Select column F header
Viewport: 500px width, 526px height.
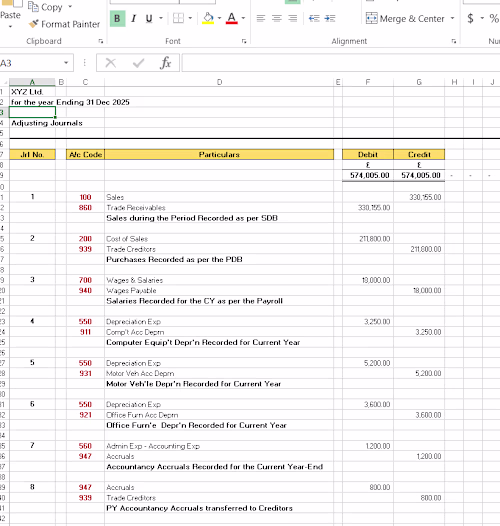368,82
